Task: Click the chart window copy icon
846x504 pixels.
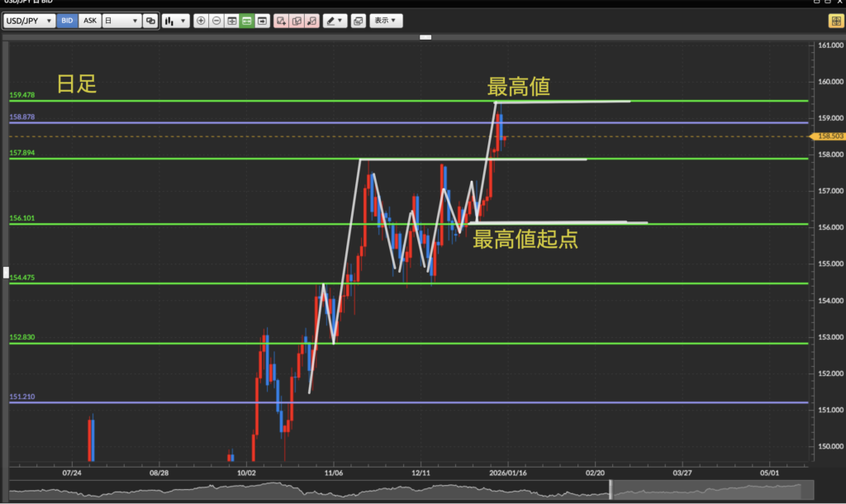Action: [358, 21]
